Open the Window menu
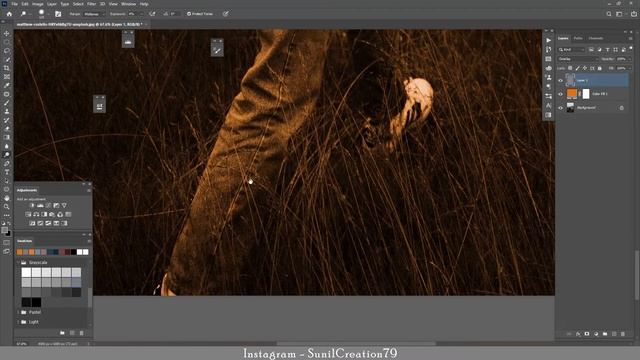Viewport: 640px width, 360px height. click(x=128, y=4)
